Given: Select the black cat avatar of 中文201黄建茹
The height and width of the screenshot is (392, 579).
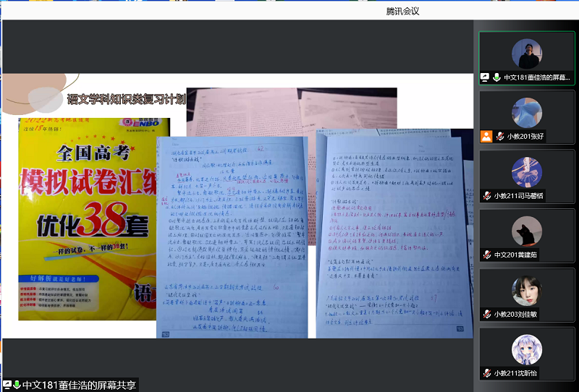Looking at the screenshot, I should 527,231.
